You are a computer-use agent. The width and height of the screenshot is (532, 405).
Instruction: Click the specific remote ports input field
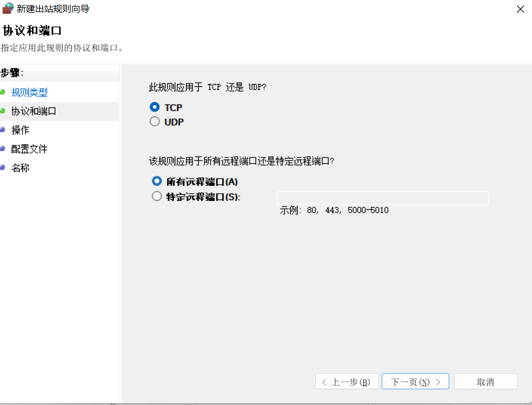coord(383,198)
